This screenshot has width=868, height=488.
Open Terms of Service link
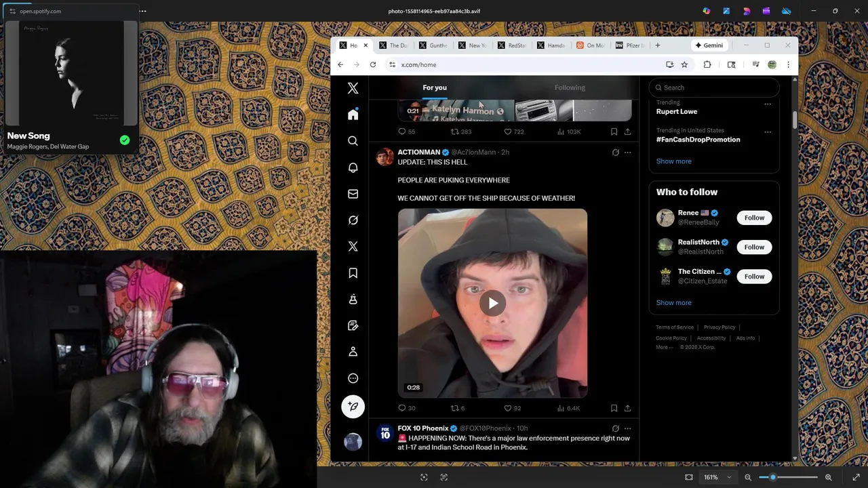675,327
